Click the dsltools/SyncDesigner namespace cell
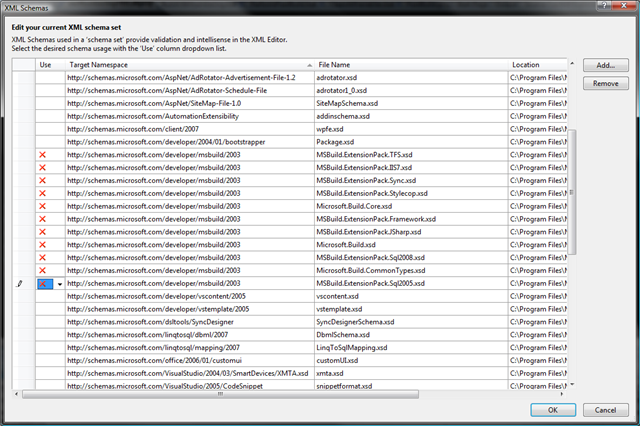 pos(190,322)
